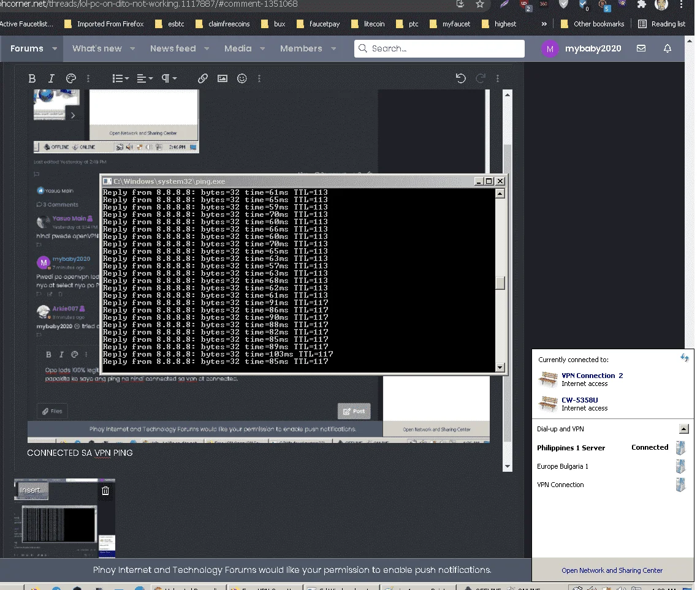The image size is (700, 590).
Task: Toggle italic formatting in the editor
Action: click(51, 78)
